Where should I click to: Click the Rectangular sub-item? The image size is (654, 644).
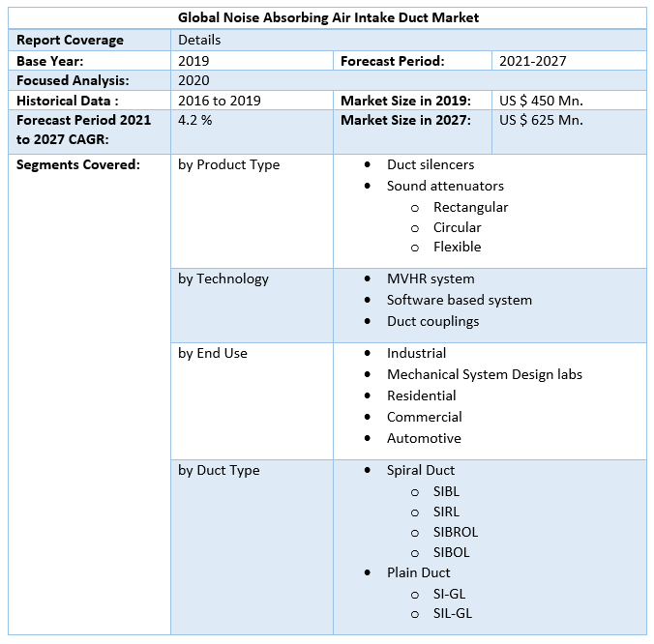click(470, 207)
